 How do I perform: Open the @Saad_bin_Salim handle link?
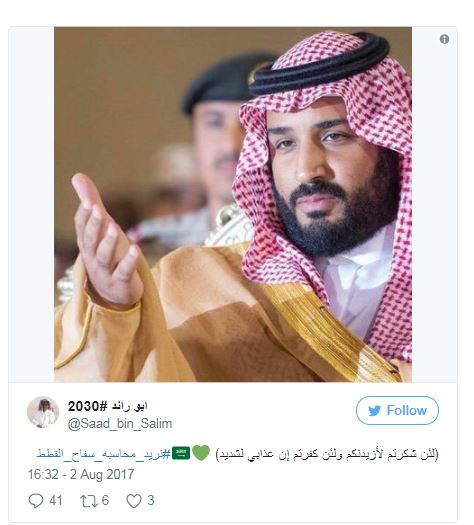pos(120,424)
